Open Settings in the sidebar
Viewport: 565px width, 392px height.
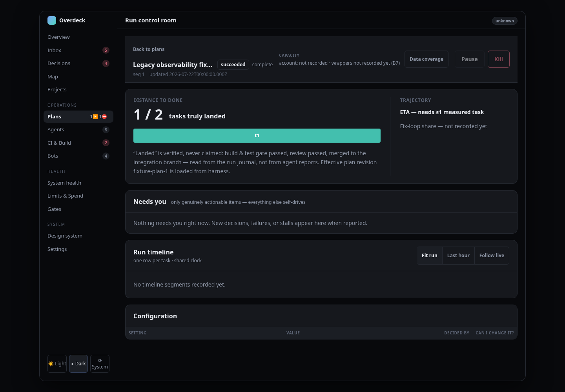coord(78,249)
